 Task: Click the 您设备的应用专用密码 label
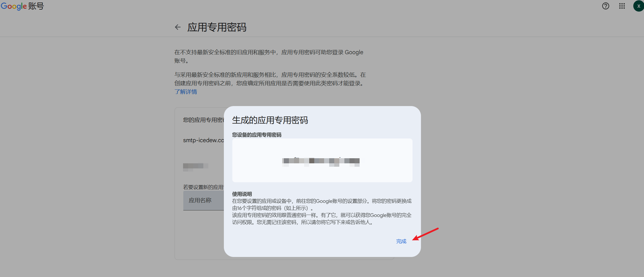pos(257,135)
